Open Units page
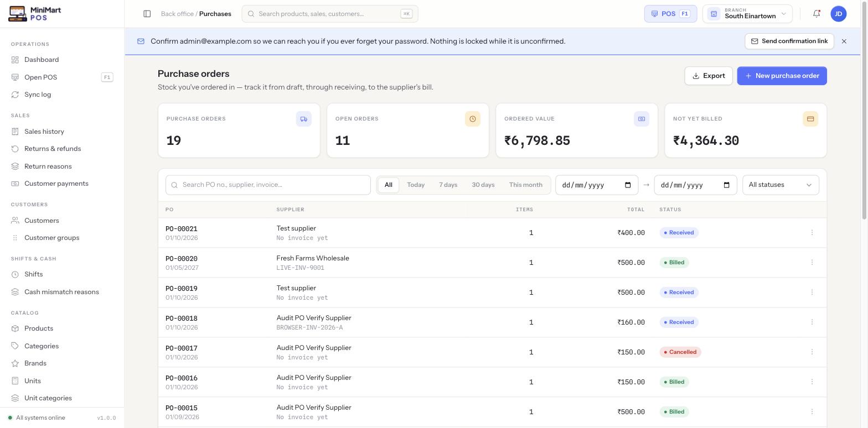Viewport: 868px width, 428px height. pos(62,381)
